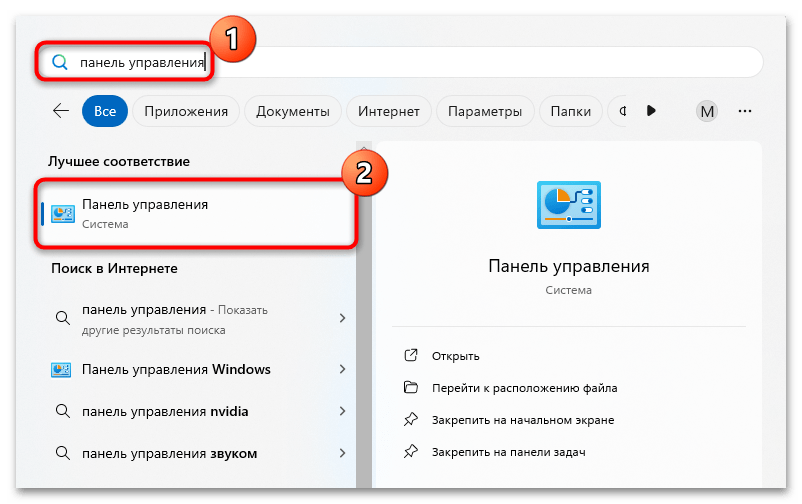Screen dimensions: 802x504
Task: Click folder icon beside "Перейти к расположению файла"
Action: point(411,387)
